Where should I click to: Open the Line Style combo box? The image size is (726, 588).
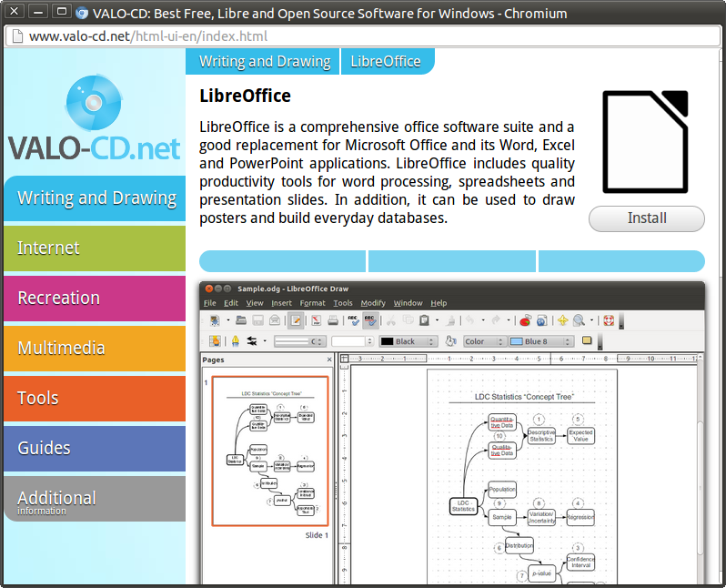coord(300,341)
